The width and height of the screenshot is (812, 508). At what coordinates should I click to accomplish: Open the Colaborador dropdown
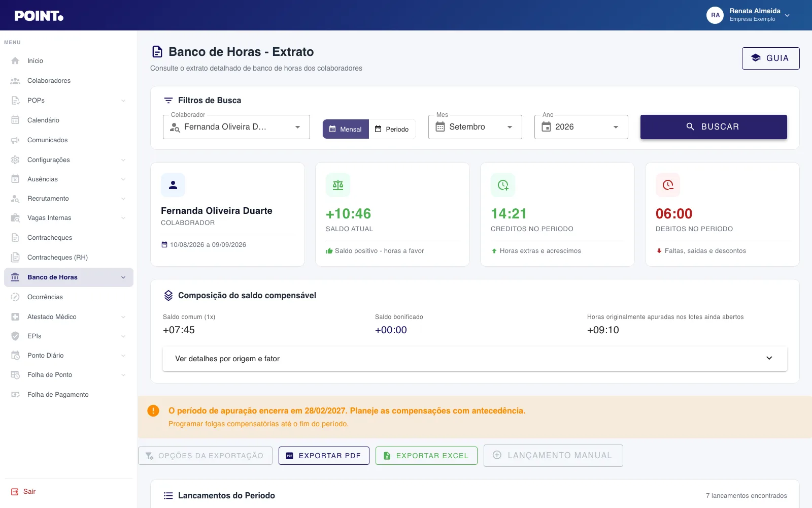click(x=236, y=127)
